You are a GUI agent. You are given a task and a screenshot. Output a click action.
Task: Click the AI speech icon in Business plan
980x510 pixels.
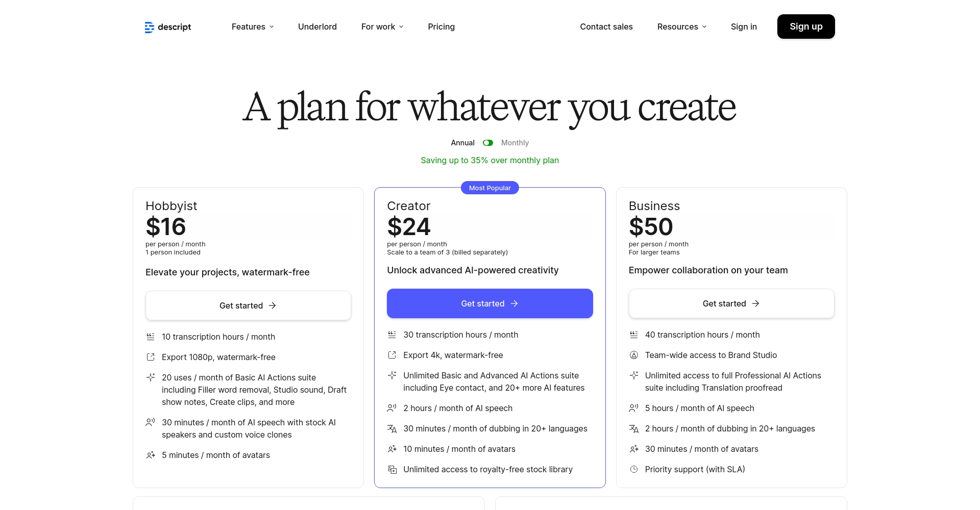tap(634, 408)
